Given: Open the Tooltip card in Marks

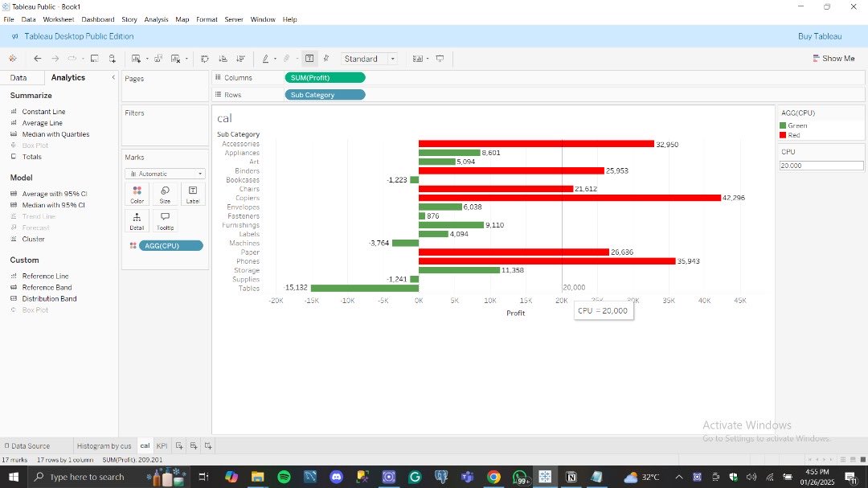Looking at the screenshot, I should coord(165,221).
